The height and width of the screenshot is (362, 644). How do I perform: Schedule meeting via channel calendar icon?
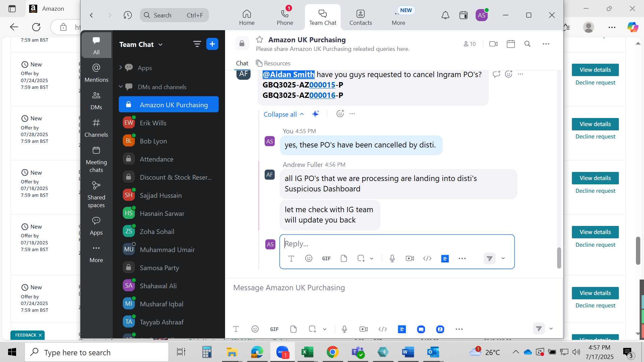(x=511, y=44)
